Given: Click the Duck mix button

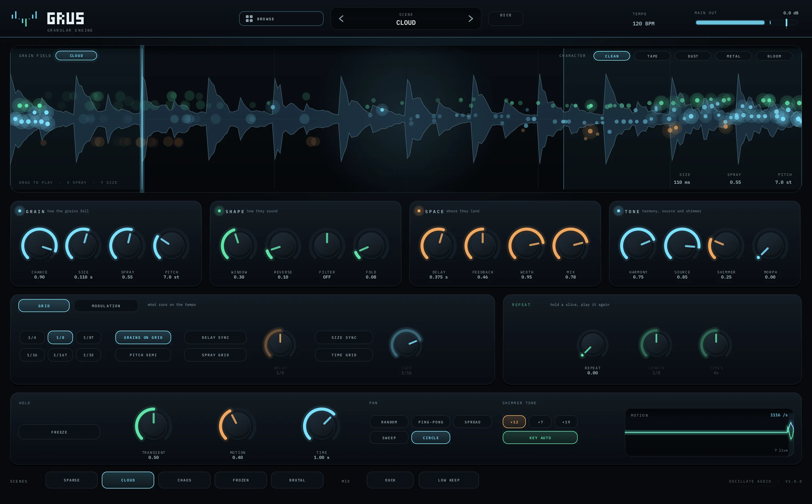Looking at the screenshot, I should [390, 480].
